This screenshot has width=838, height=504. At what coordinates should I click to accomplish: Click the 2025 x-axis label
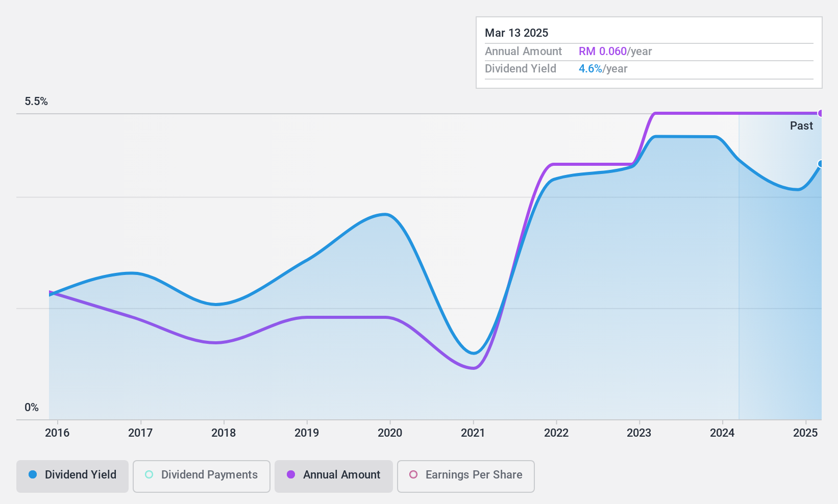(x=805, y=433)
